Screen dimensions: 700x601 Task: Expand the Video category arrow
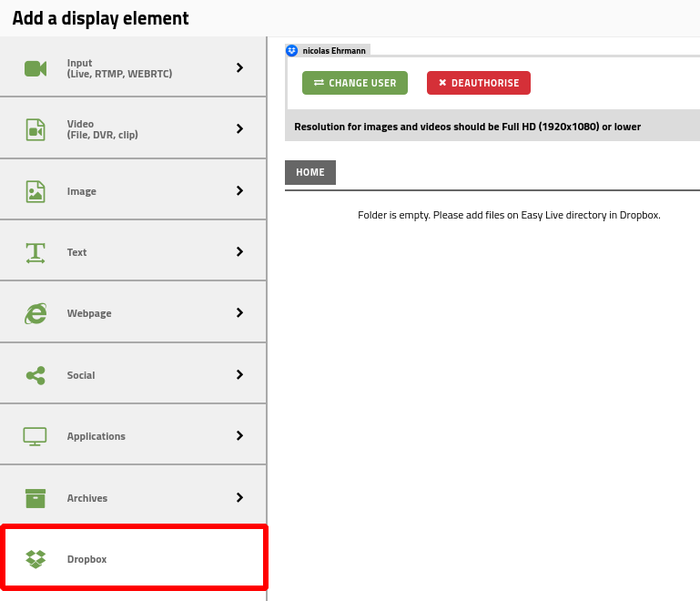pyautogui.click(x=239, y=128)
